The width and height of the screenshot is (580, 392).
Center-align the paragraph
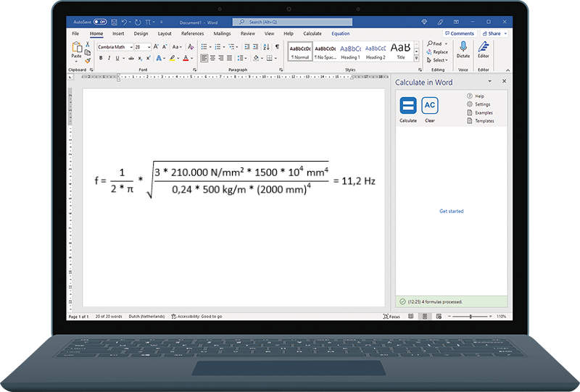(213, 58)
